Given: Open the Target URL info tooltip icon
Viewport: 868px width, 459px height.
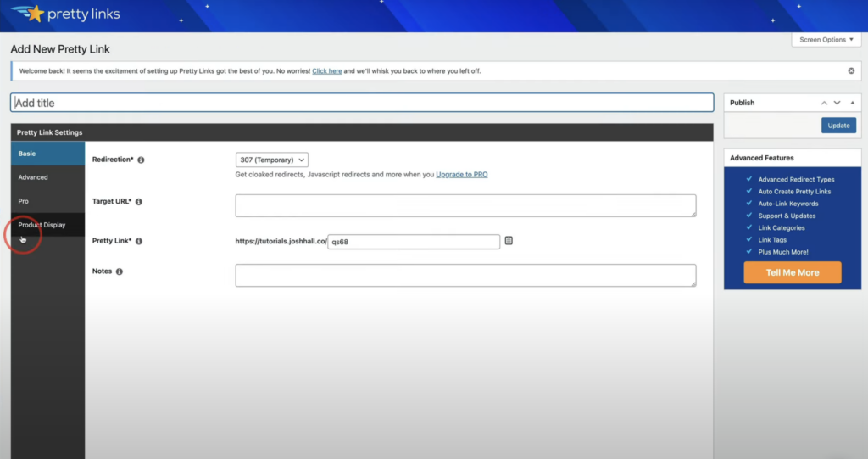Looking at the screenshot, I should coord(138,202).
